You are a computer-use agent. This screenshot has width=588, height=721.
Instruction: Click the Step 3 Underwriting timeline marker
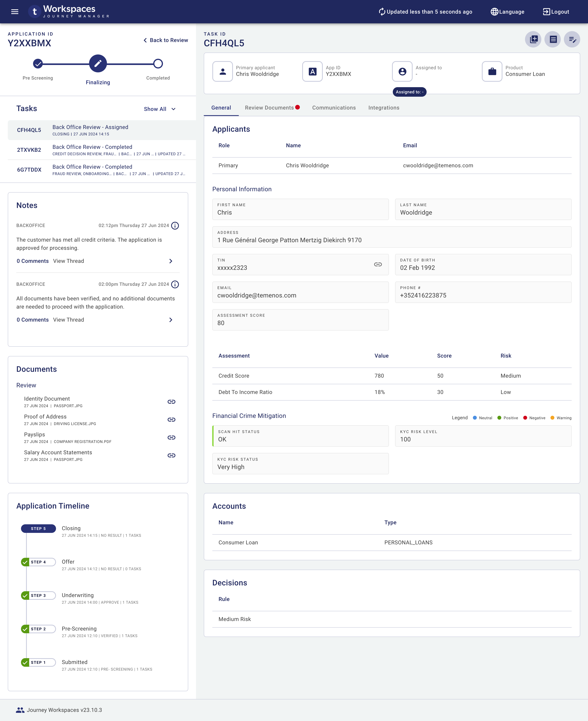pyautogui.click(x=38, y=596)
